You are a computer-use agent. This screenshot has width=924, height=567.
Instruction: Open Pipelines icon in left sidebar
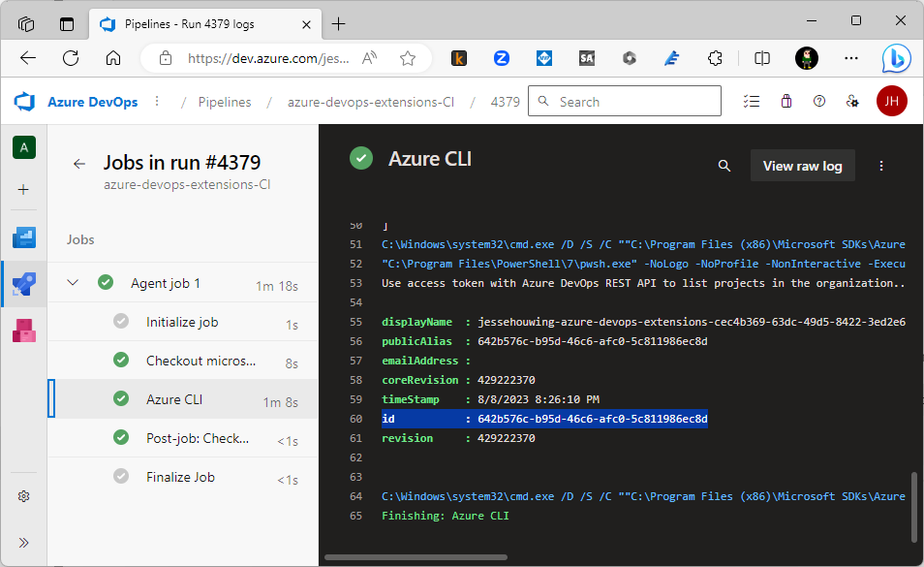coord(24,284)
